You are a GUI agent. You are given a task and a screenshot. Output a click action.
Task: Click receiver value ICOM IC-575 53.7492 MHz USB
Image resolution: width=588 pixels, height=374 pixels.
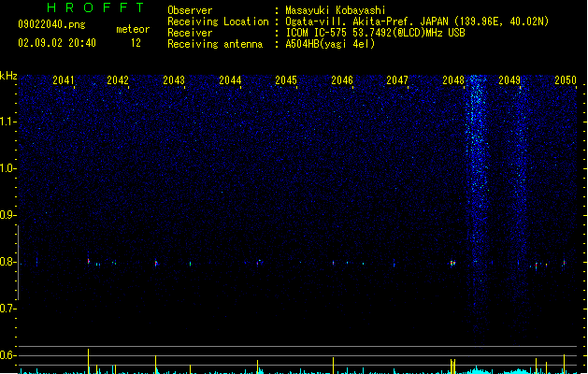(x=376, y=33)
